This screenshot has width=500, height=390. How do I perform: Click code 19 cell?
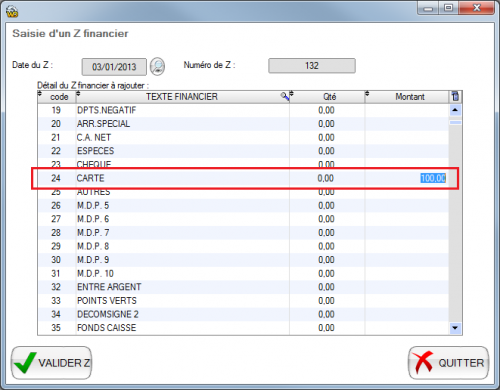pyautogui.click(x=56, y=110)
